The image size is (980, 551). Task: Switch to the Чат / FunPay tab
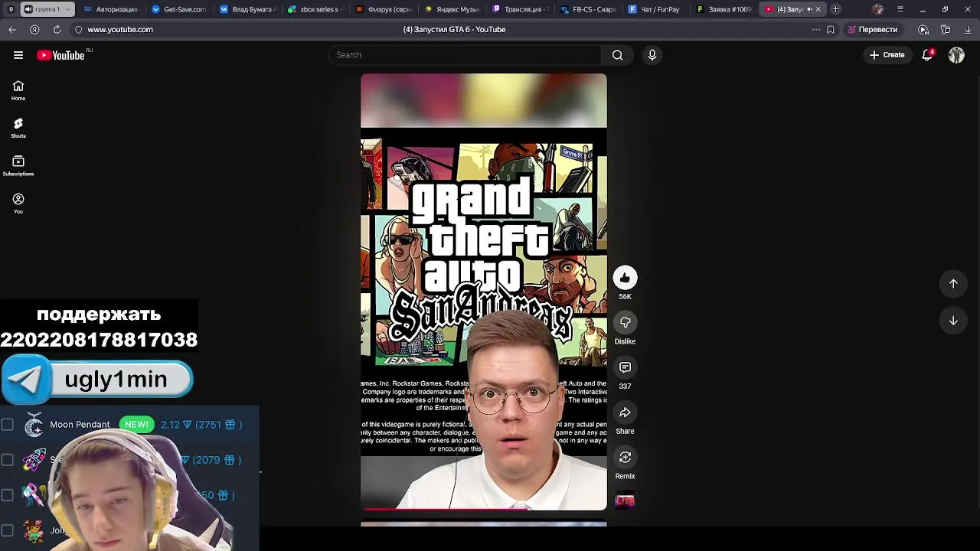click(656, 9)
